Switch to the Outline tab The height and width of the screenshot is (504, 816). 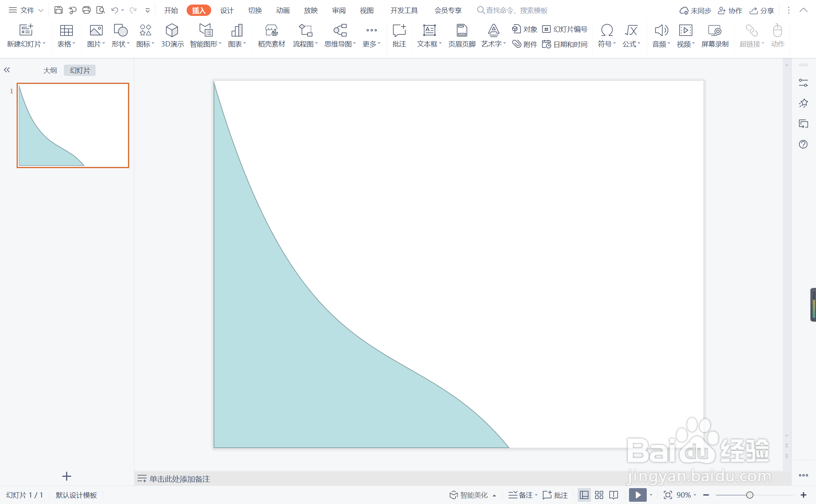pos(50,70)
